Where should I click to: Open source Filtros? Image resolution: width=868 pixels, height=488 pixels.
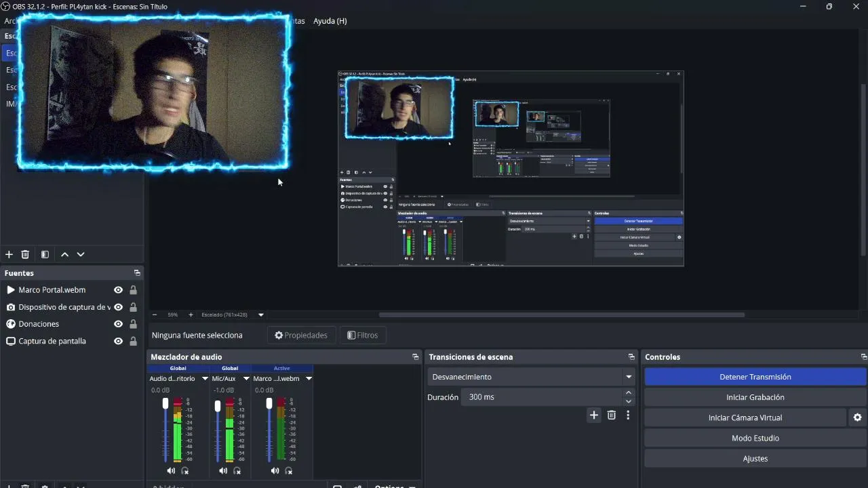pyautogui.click(x=363, y=335)
